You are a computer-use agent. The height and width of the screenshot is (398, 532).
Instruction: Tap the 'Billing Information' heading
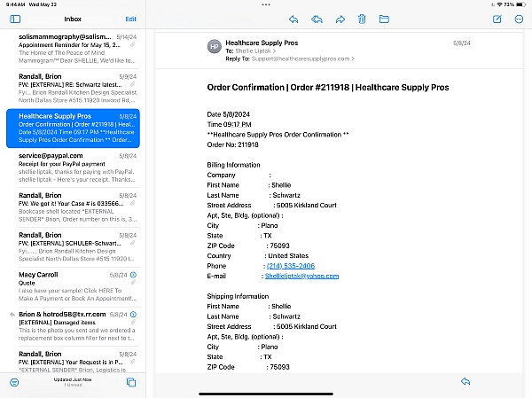(x=233, y=165)
